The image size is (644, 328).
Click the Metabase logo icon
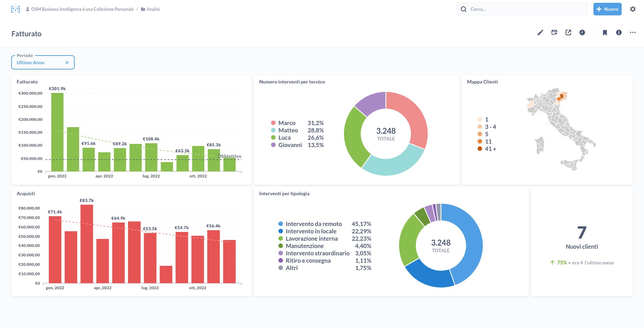15,9
